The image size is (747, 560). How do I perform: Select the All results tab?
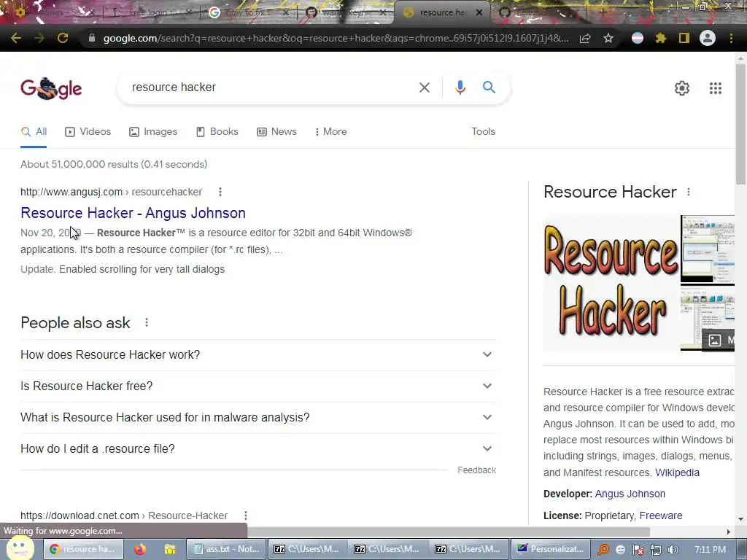34,132
